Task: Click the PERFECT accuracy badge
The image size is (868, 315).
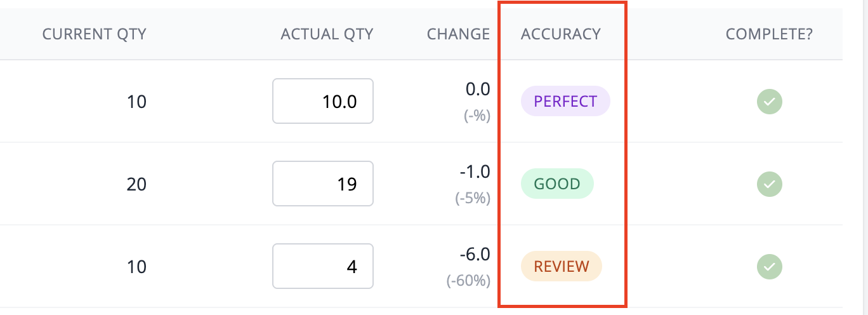Action: (x=565, y=102)
